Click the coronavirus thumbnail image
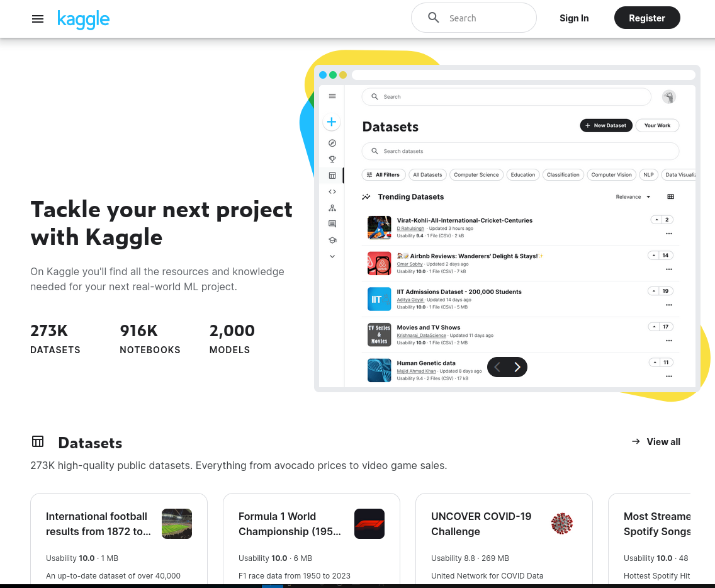Image resolution: width=715 pixels, height=588 pixels. tap(562, 524)
